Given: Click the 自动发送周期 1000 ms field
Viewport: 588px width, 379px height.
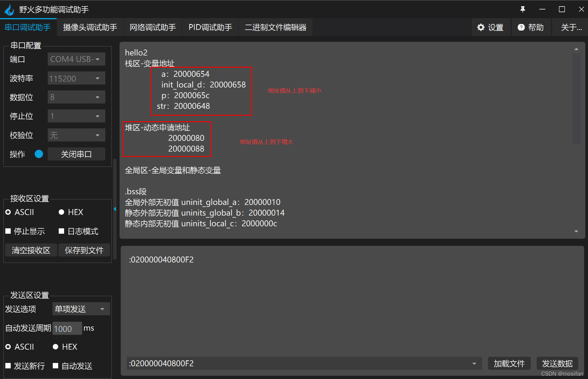Looking at the screenshot, I should (67, 328).
